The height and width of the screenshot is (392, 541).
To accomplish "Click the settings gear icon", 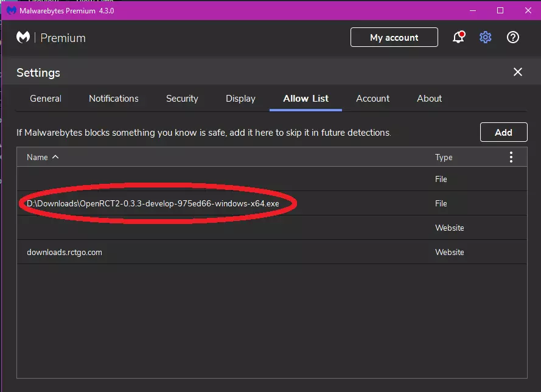I will coord(485,37).
